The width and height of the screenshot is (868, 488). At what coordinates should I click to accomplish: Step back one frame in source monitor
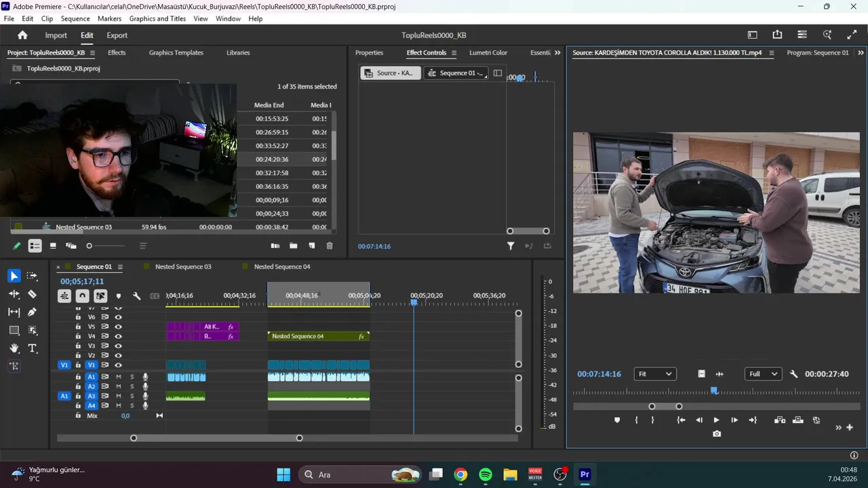tap(699, 420)
